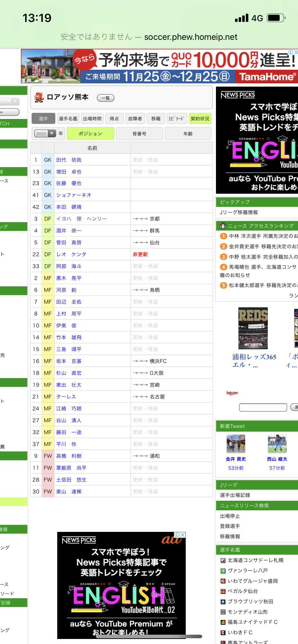
Task: Click the Roasso Kumamoto mascot icon
Action: (x=39, y=97)
